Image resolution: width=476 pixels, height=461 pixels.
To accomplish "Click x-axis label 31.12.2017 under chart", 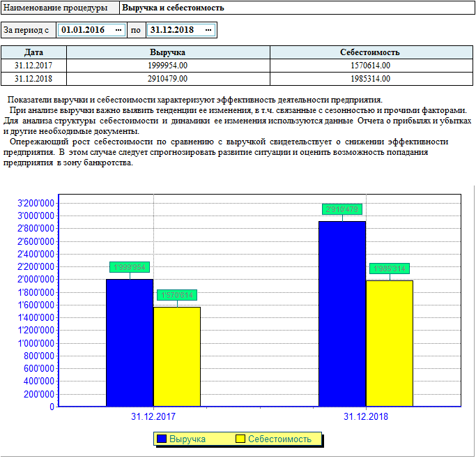I will click(153, 416).
